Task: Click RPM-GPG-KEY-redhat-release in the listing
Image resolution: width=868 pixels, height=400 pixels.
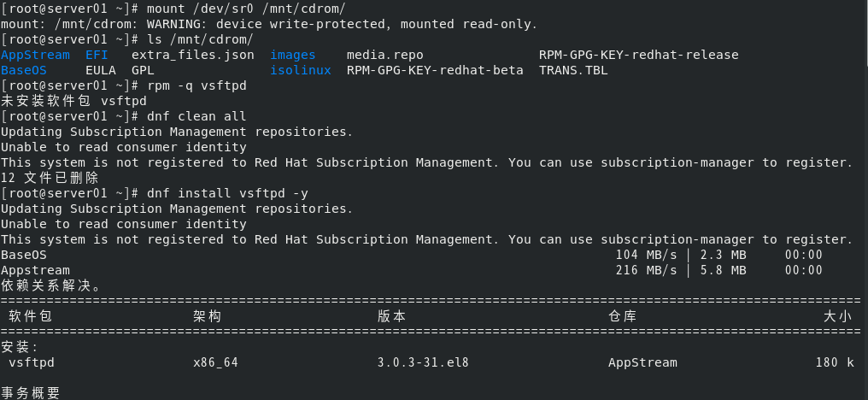Action: coord(638,55)
